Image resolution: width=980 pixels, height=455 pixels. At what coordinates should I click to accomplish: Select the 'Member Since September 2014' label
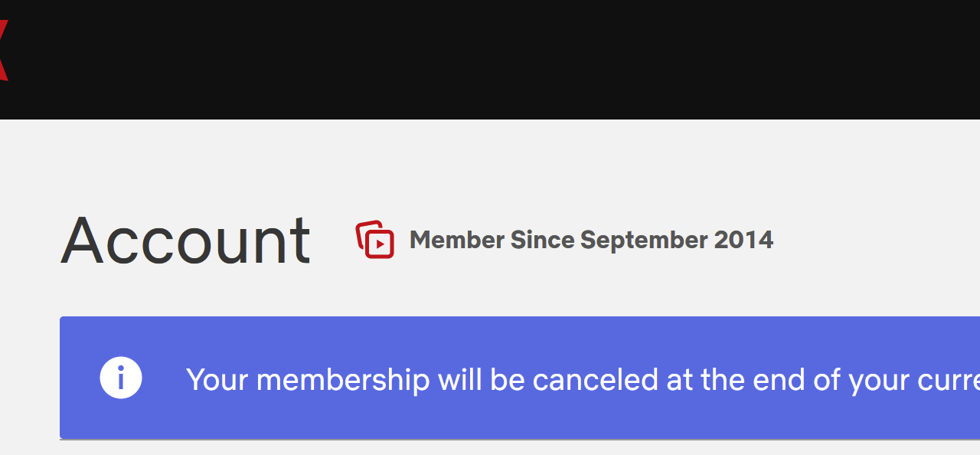[x=591, y=240]
